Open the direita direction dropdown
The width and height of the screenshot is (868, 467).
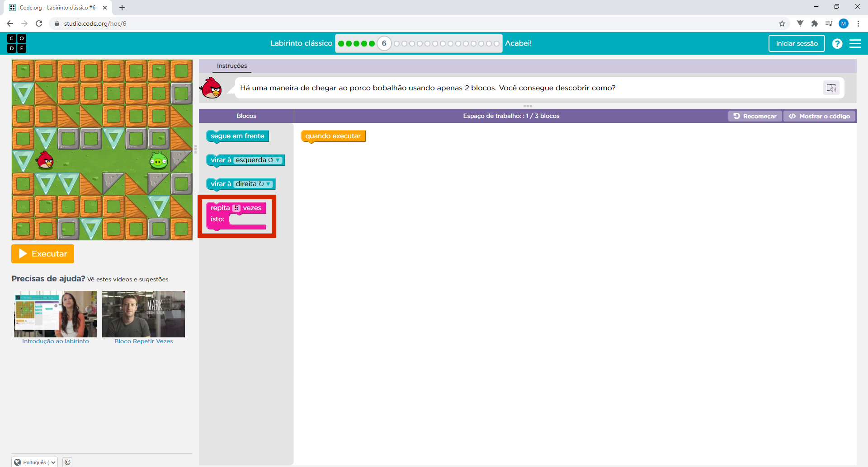pyautogui.click(x=253, y=184)
